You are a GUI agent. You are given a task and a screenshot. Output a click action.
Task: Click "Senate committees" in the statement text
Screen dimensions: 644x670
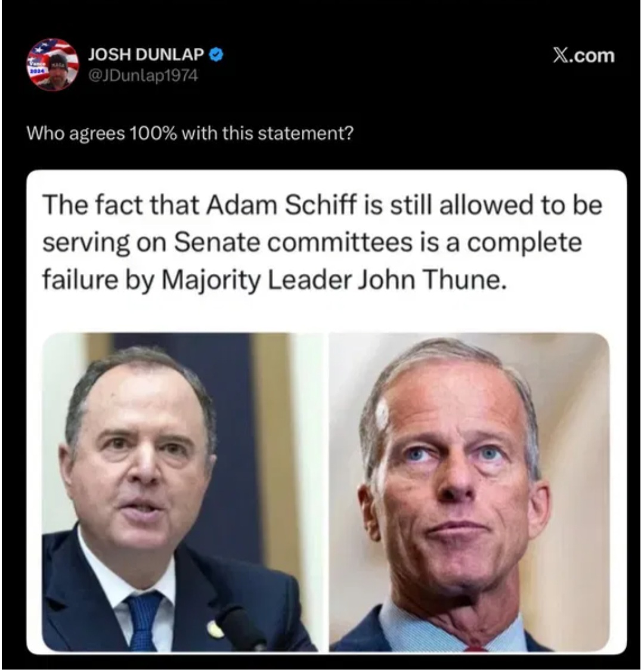tap(294, 243)
